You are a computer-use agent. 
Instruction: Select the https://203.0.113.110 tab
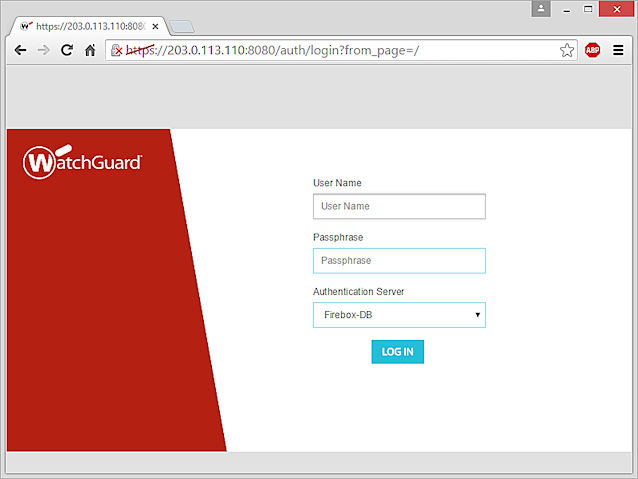click(88, 26)
